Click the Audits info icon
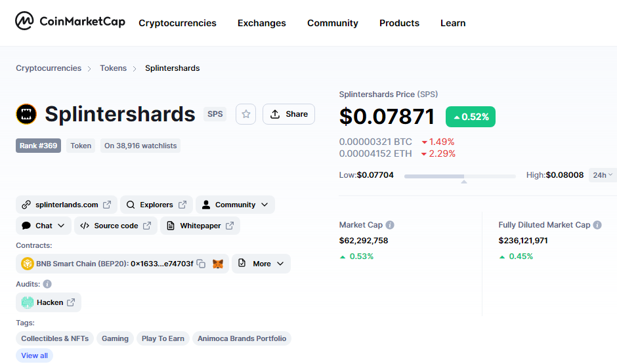617x364 pixels. coord(47,284)
